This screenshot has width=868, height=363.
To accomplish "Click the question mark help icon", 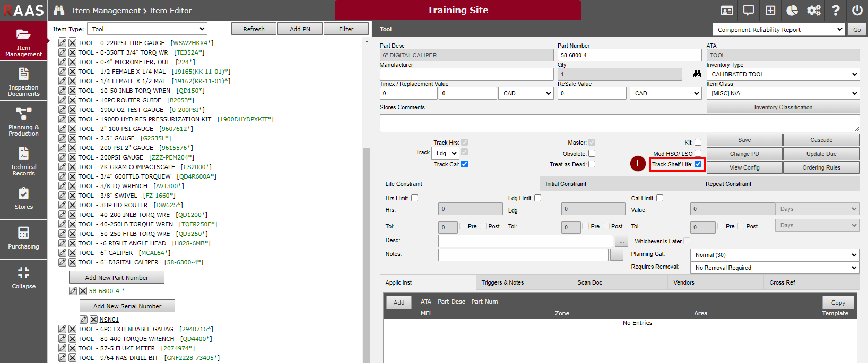I will coord(836,11).
